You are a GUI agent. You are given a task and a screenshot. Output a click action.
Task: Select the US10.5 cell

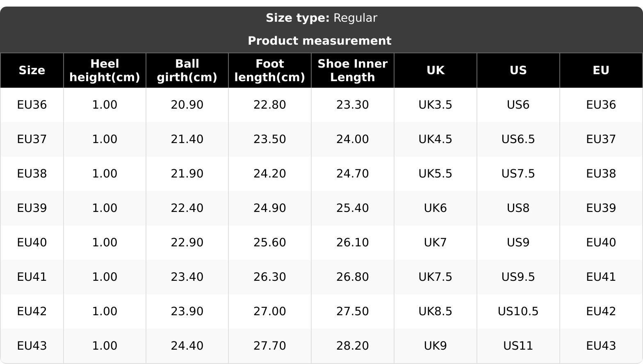[x=518, y=312]
